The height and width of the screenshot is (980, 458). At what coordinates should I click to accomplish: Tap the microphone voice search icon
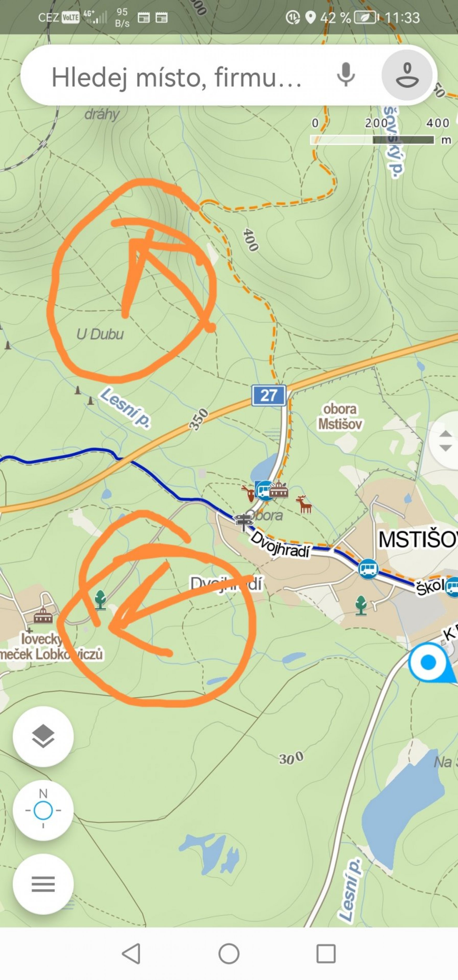tap(346, 75)
